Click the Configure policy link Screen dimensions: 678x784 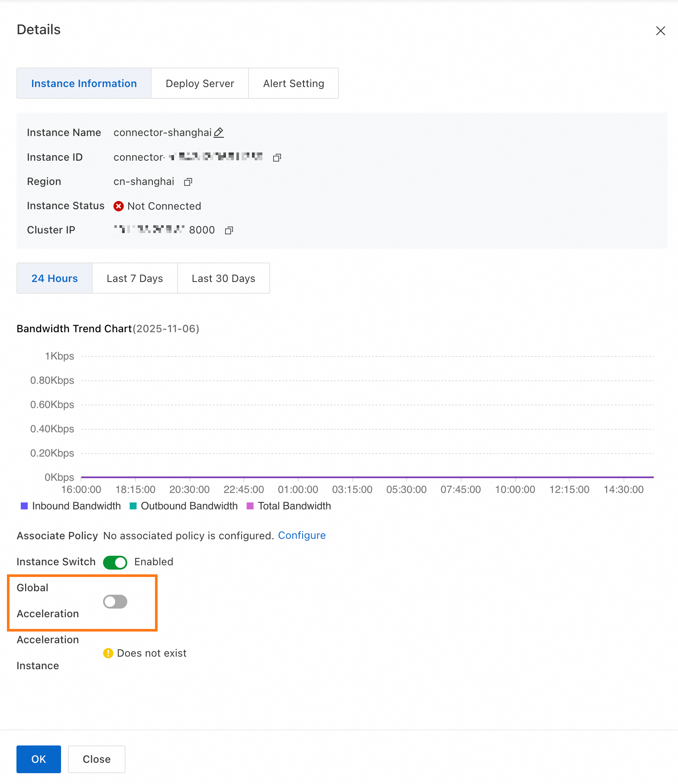302,536
